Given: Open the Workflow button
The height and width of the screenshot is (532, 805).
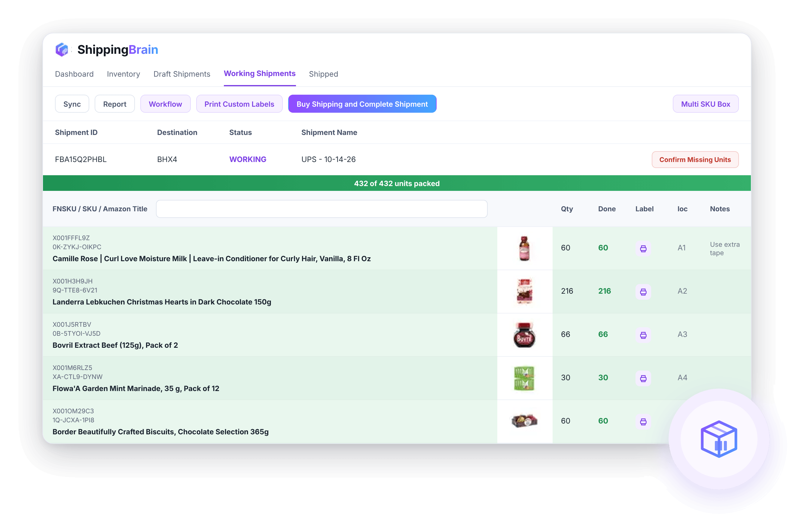Looking at the screenshot, I should 166,104.
